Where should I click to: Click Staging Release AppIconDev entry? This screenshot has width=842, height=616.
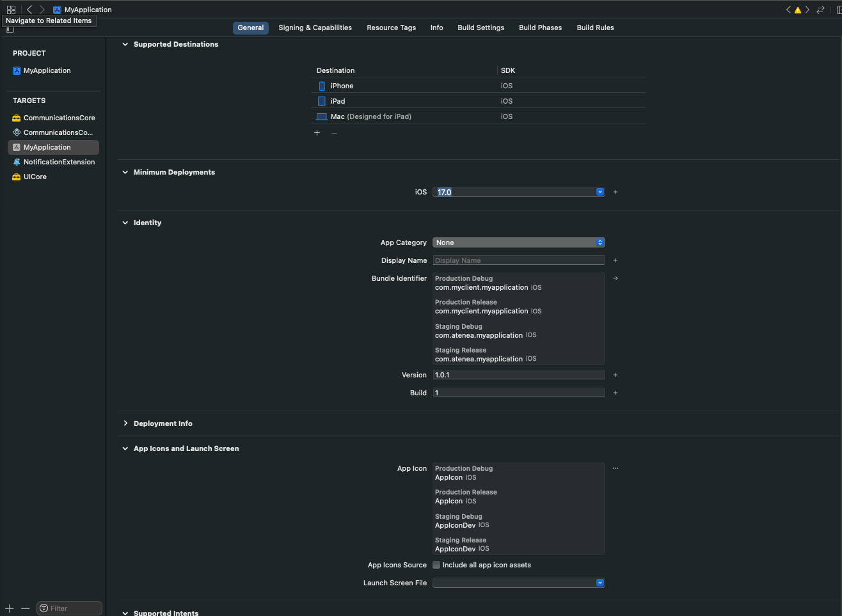tap(456, 549)
